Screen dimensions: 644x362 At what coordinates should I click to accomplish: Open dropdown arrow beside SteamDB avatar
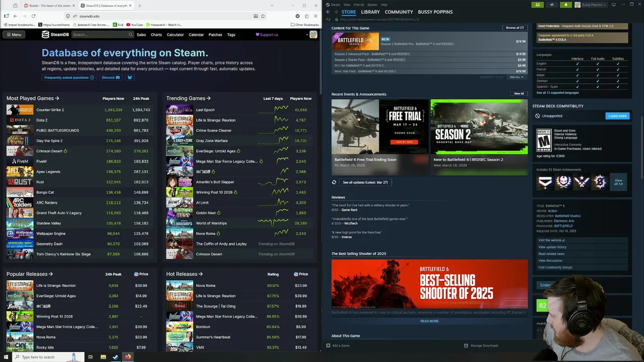tap(307, 35)
